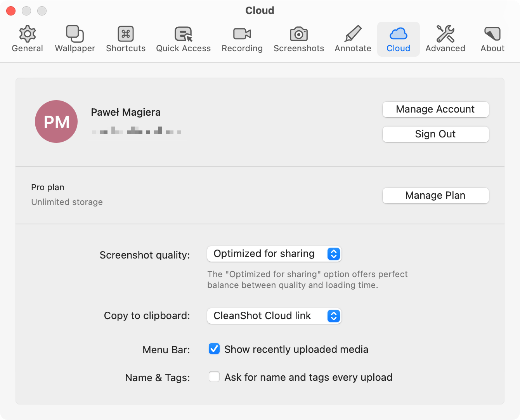
Task: Open the Shortcuts command-key icon
Action: click(126, 35)
